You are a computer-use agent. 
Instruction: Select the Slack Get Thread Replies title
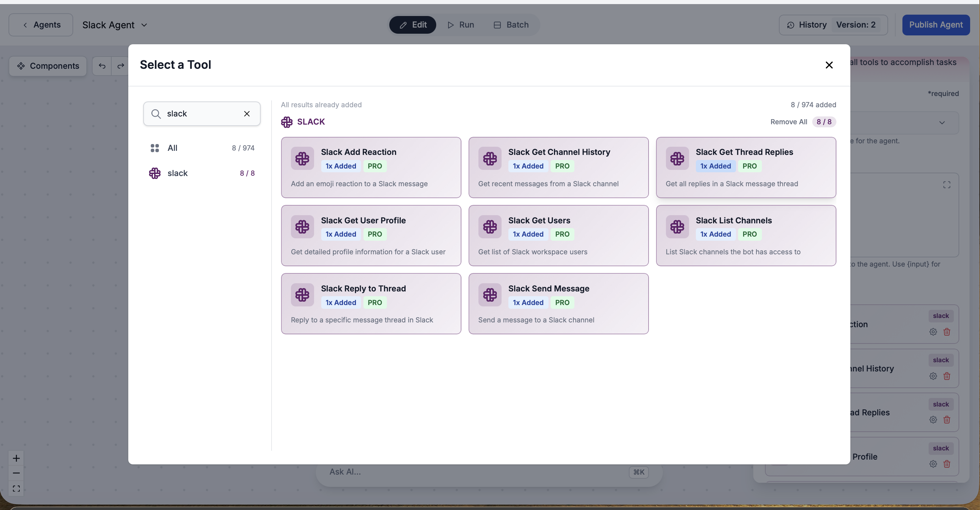[x=745, y=152]
